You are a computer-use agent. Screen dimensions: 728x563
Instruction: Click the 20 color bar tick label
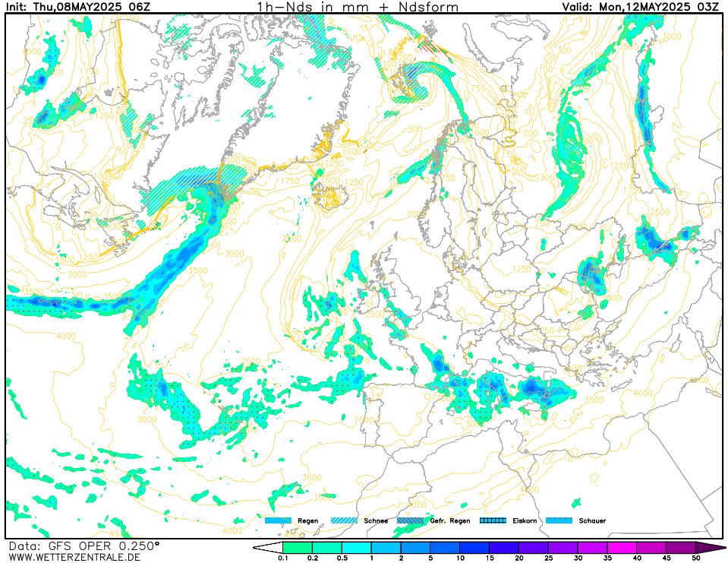[x=519, y=558]
